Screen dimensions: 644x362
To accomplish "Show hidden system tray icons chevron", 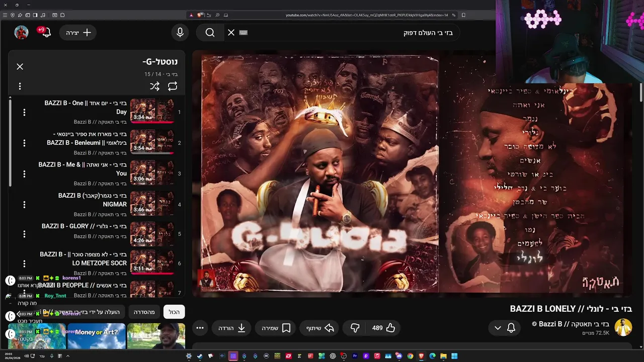I will point(68,356).
